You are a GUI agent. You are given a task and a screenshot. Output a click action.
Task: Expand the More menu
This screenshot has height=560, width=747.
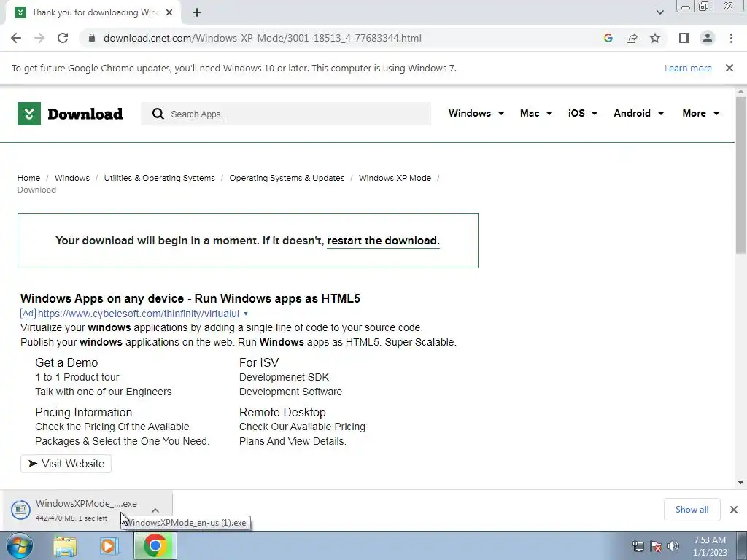701,113
